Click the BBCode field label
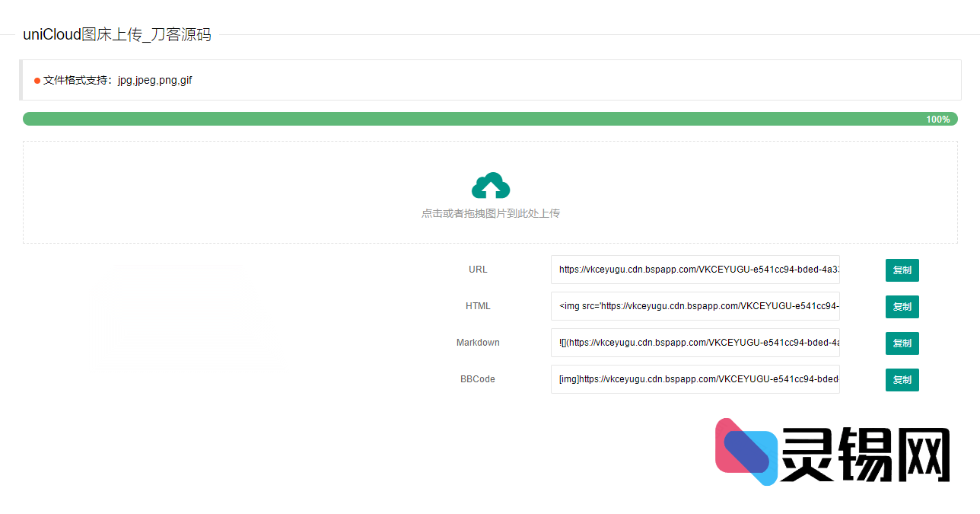Viewport: 980px width, 514px height. 478,379
